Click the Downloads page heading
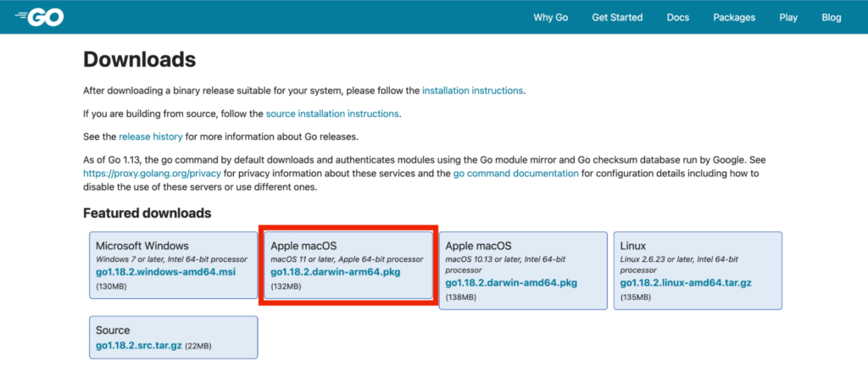The height and width of the screenshot is (378, 868). pyautogui.click(x=140, y=59)
